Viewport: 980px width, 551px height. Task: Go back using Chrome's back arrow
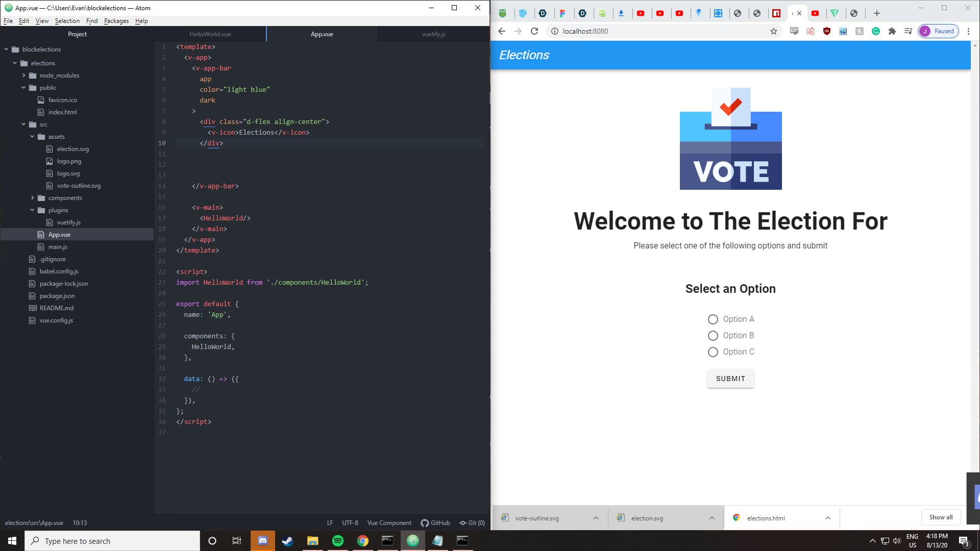[x=502, y=31]
